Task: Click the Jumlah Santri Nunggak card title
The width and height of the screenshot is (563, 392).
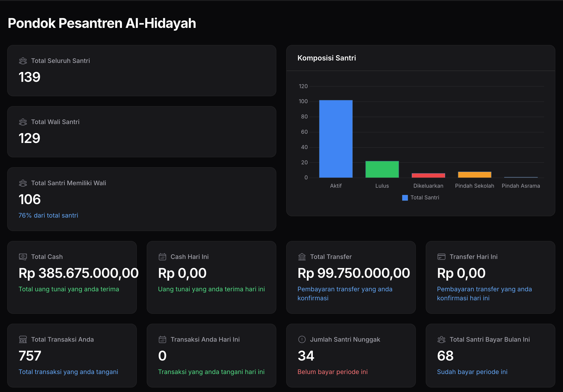Action: point(345,339)
